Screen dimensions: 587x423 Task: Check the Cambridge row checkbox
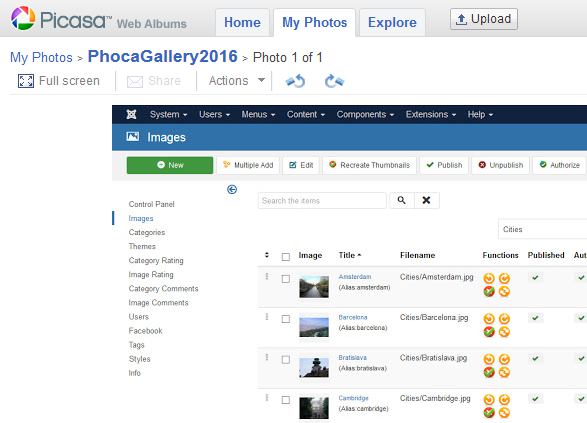point(286,400)
